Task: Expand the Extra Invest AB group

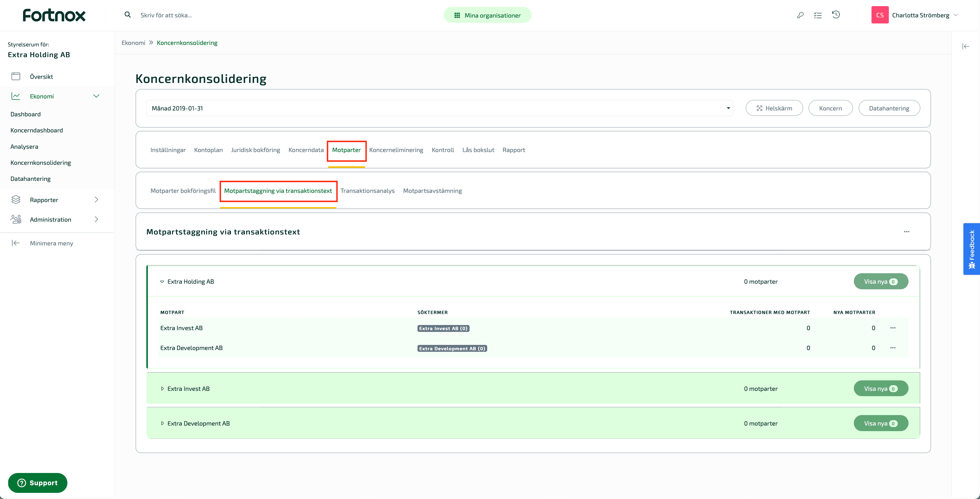Action: point(162,389)
